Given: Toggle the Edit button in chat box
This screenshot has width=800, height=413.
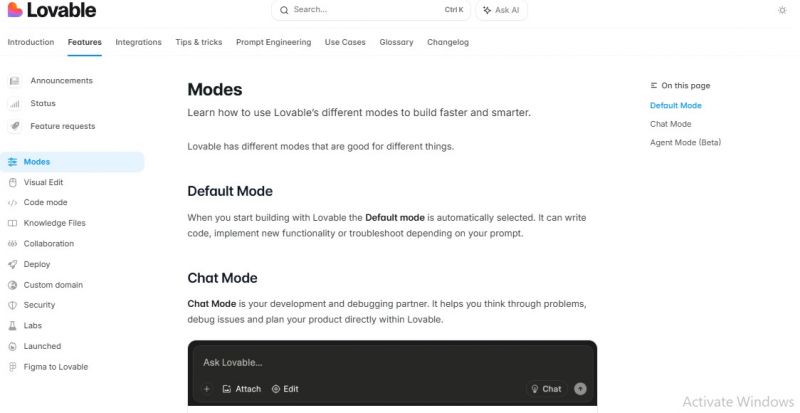Looking at the screenshot, I should point(285,389).
